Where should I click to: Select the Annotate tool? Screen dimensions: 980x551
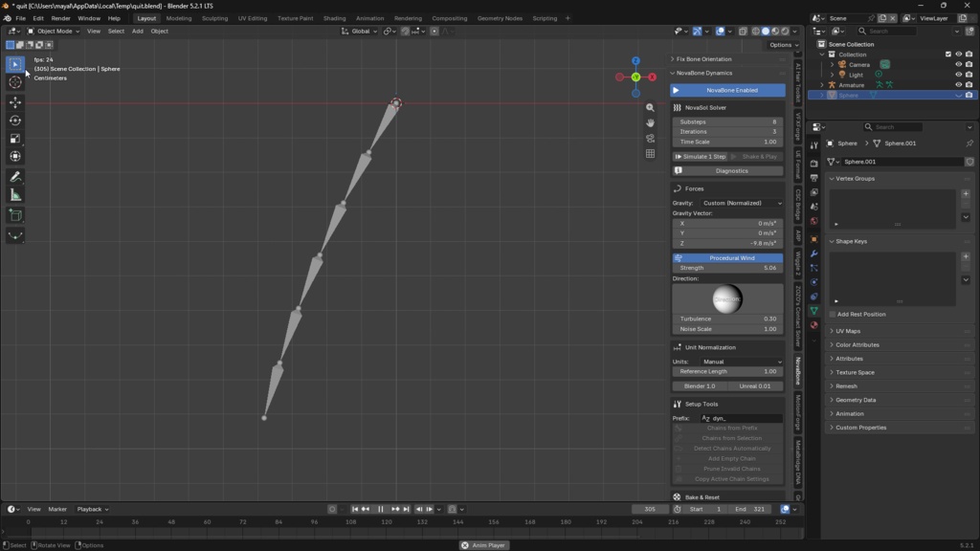pyautogui.click(x=15, y=177)
